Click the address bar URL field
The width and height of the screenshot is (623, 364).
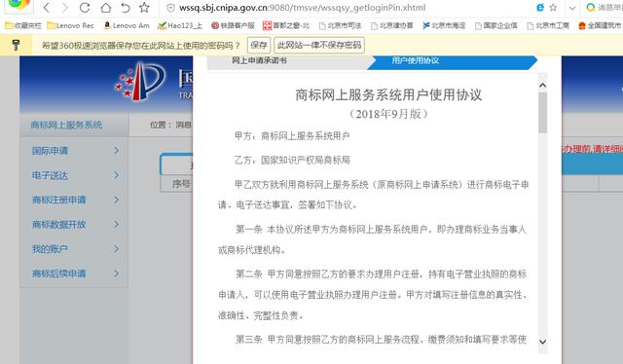[x=302, y=8]
